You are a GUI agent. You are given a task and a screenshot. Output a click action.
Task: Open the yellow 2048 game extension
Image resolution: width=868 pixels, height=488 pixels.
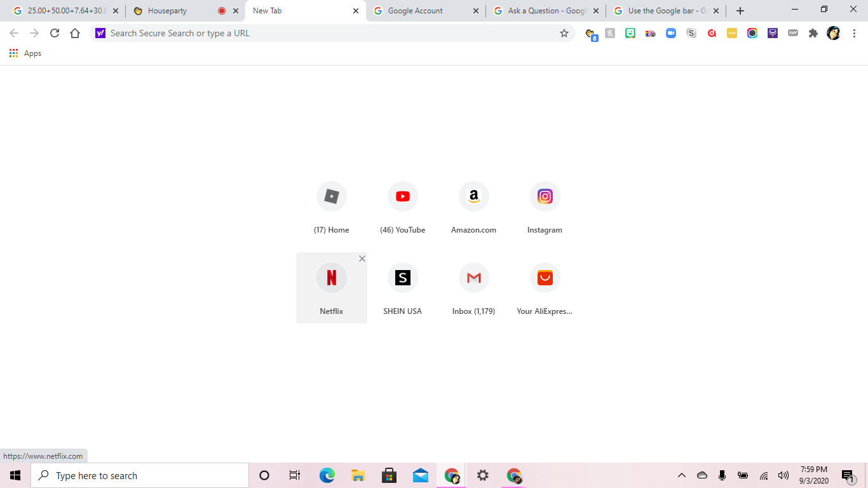click(732, 33)
